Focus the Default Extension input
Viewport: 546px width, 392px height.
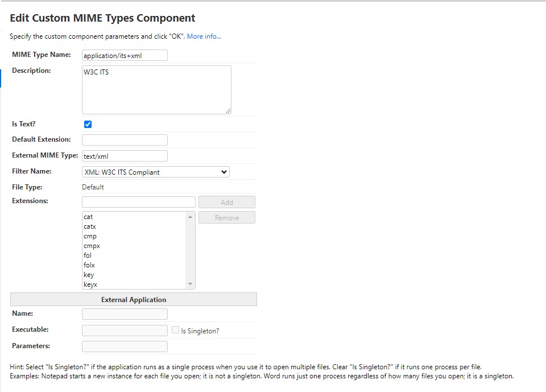(x=124, y=139)
